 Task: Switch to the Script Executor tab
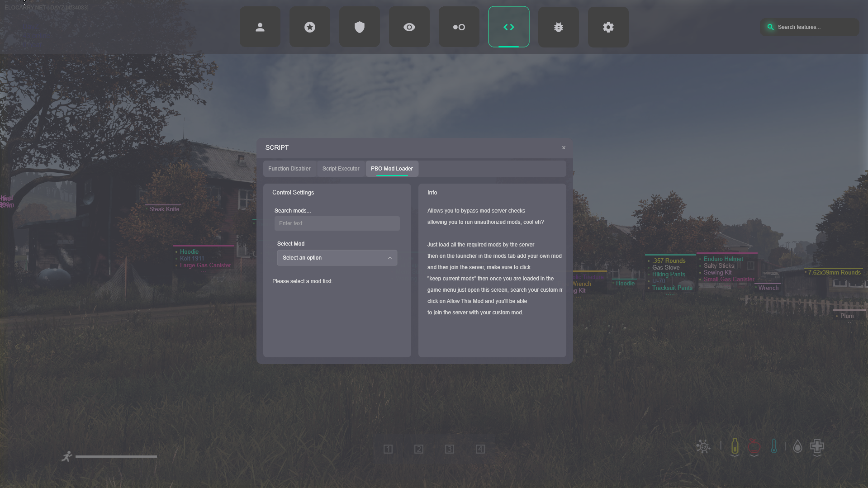coord(341,169)
